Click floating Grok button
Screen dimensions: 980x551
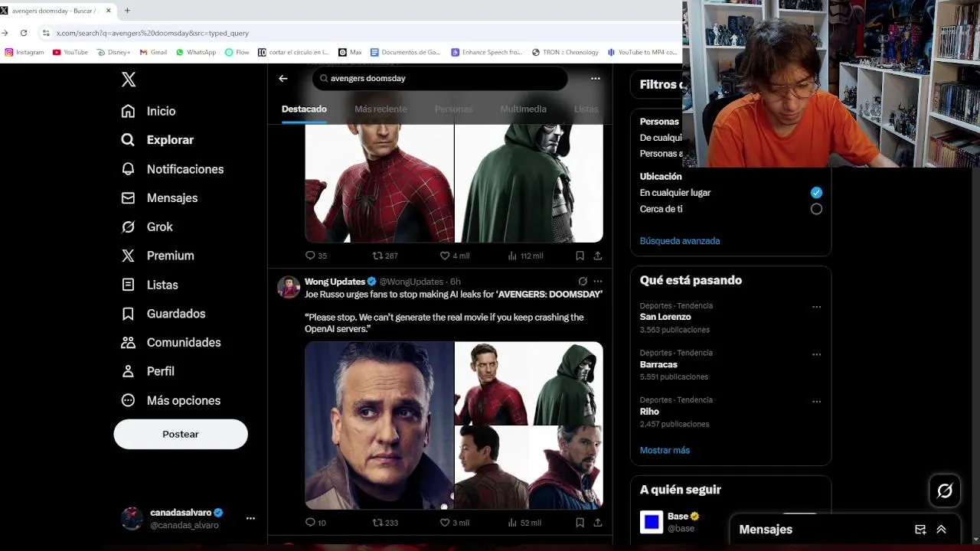(945, 491)
